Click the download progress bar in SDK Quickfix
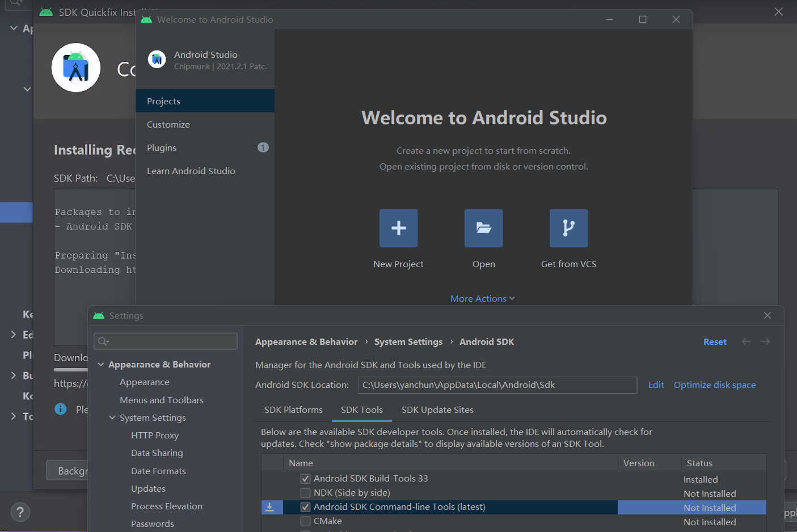The width and height of the screenshot is (797, 532). pos(71,370)
